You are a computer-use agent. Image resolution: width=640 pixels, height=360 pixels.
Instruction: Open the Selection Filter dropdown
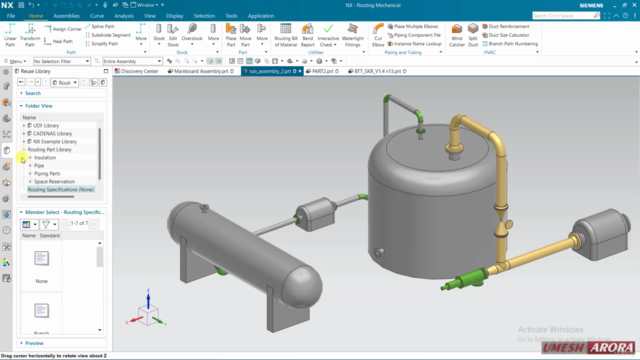(x=61, y=61)
